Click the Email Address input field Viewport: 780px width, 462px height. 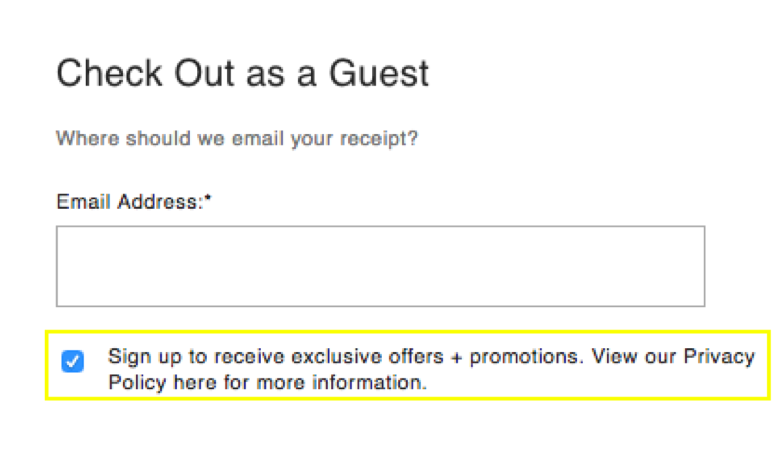point(380,266)
